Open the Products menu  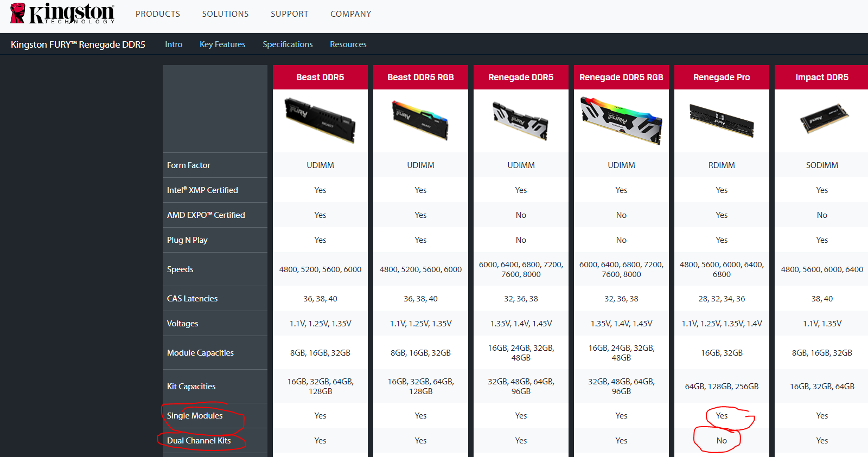(158, 14)
